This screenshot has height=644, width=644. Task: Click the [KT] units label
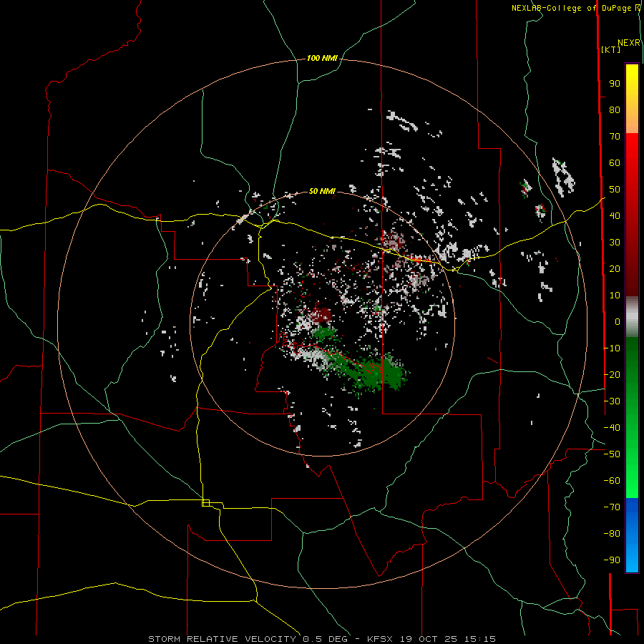click(610, 49)
